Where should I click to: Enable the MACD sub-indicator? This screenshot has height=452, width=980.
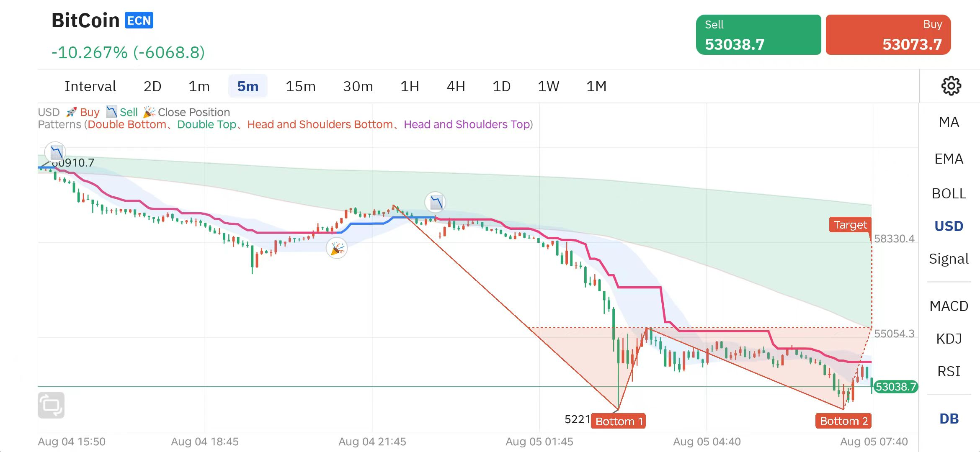click(949, 306)
